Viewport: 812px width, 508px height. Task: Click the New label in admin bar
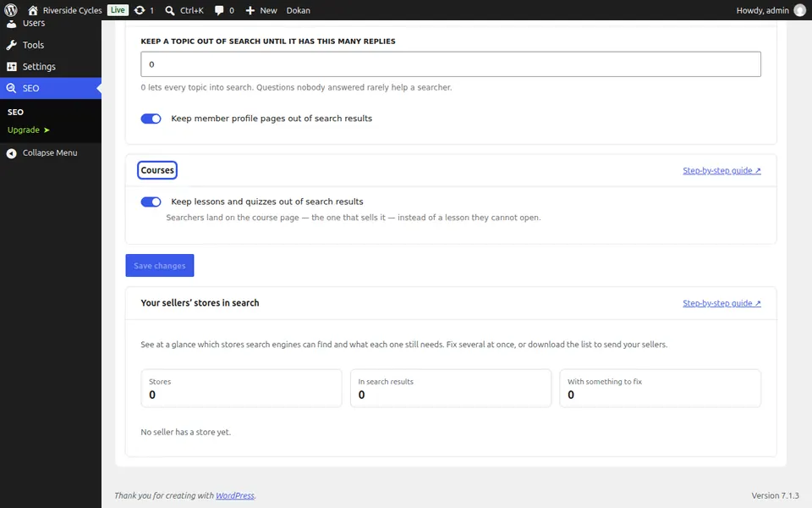pyautogui.click(x=268, y=10)
